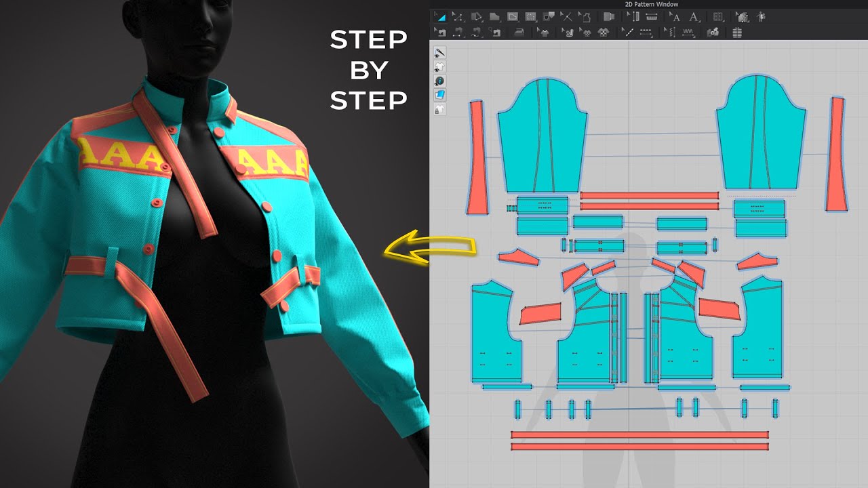
Task: Select the orange tapered strip beside right sleeve
Action: pyautogui.click(x=836, y=154)
